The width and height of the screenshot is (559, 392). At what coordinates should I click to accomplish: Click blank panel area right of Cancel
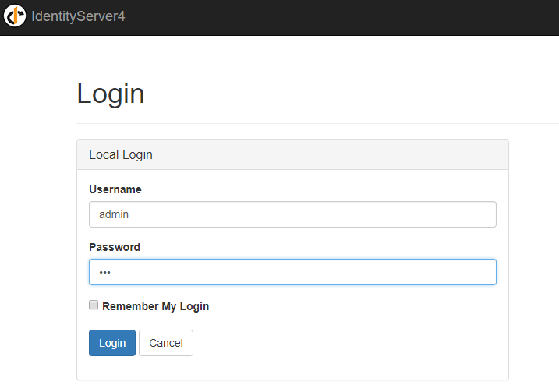[x=351, y=343]
